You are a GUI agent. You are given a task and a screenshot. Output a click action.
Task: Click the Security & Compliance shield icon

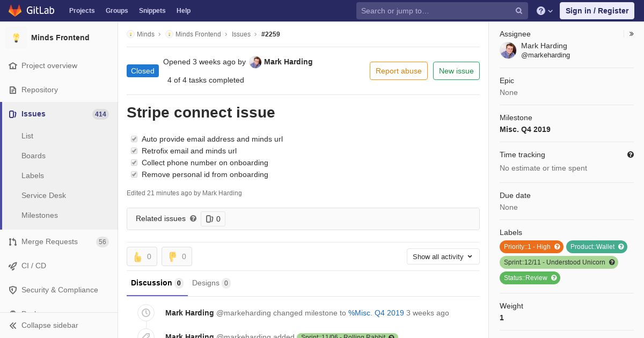(x=13, y=290)
